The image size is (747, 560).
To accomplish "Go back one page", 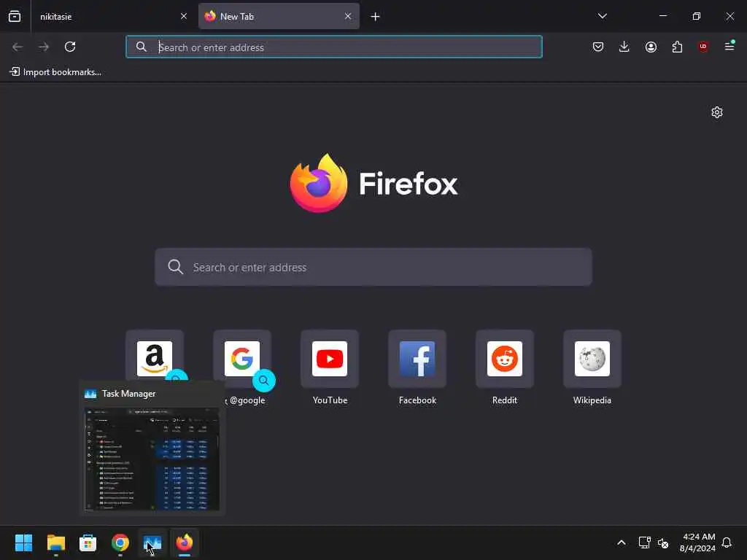I will pos(18,47).
